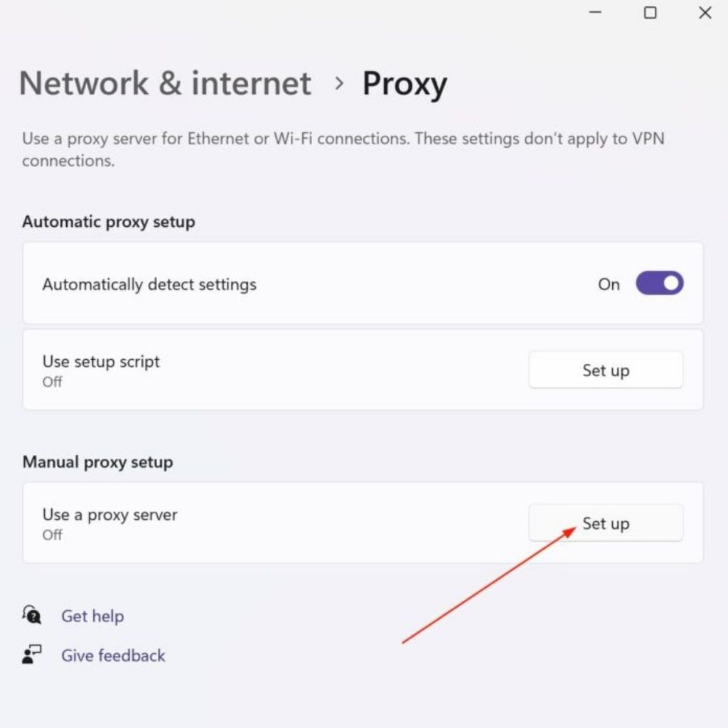This screenshot has height=728, width=728.
Task: Minimize the Settings window
Action: [594, 12]
